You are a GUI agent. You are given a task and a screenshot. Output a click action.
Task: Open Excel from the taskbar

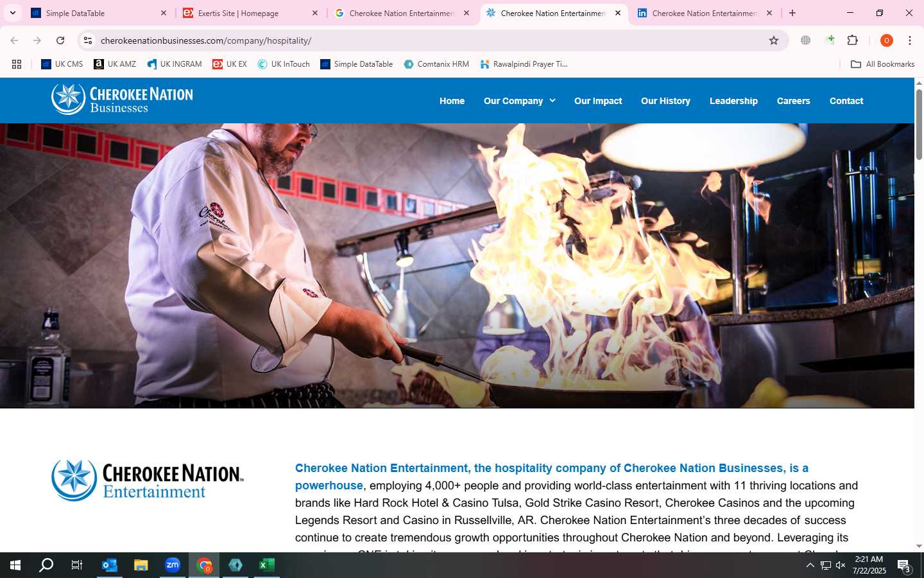267,565
